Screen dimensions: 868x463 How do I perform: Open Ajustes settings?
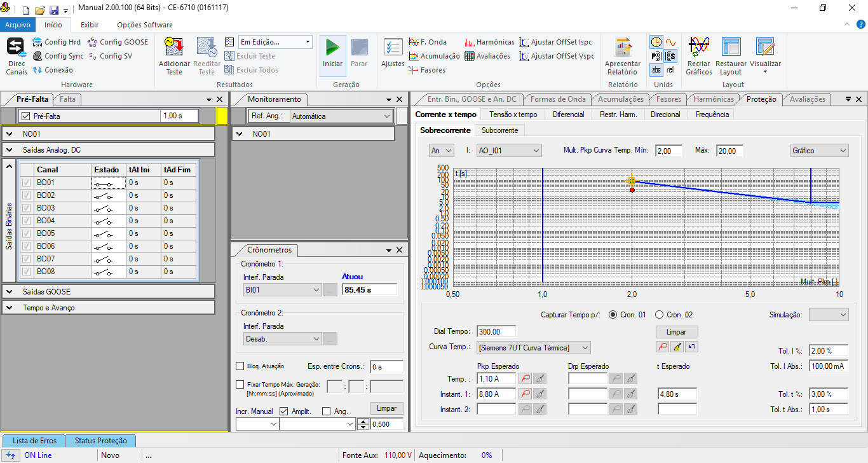click(393, 53)
